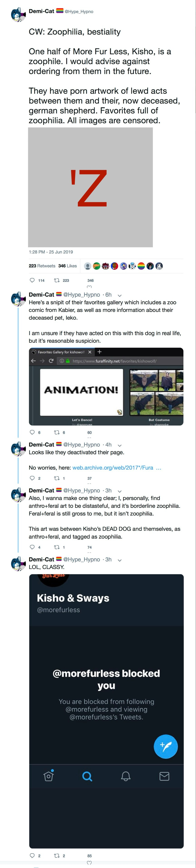View the 223 Retweets list
Viewport: 196px width, 868px height.
pos(42,266)
